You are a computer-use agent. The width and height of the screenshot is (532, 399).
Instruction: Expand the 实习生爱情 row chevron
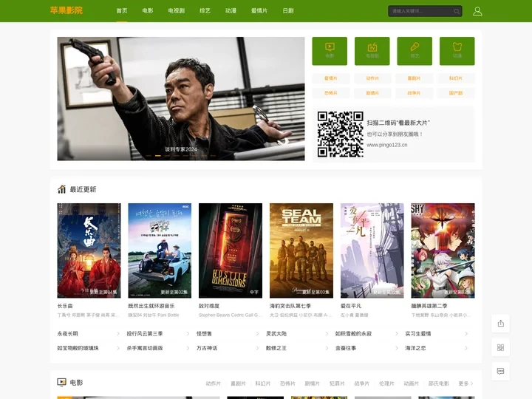[465, 334]
